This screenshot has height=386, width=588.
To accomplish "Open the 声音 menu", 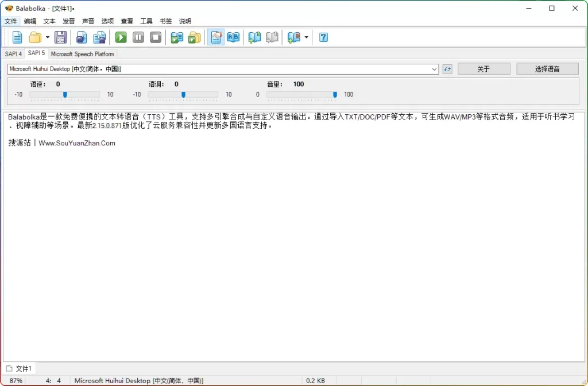I will click(88, 21).
